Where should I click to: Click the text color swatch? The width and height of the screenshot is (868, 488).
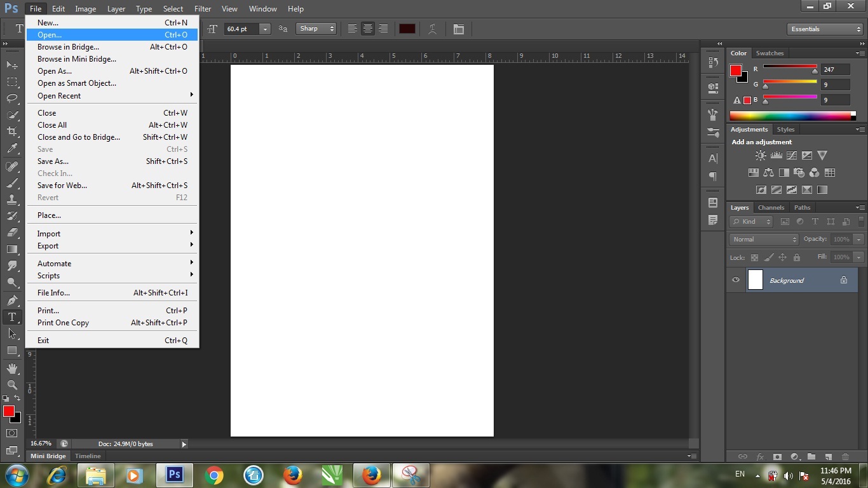[407, 29]
